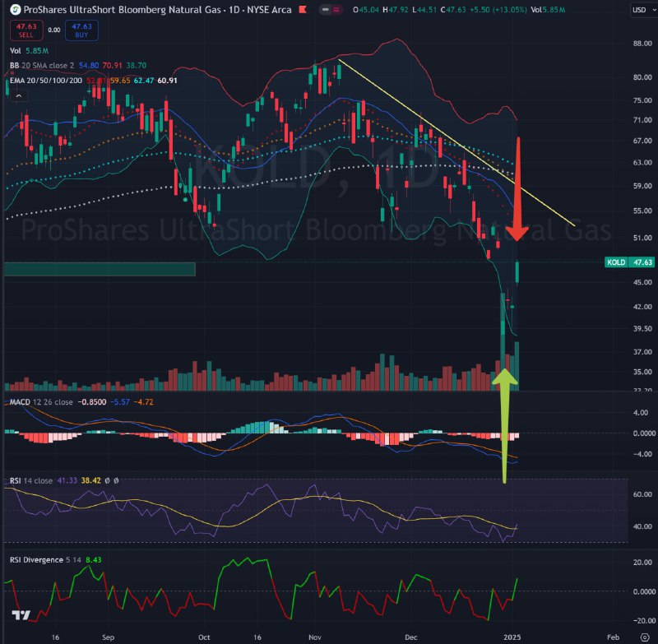Viewport: 658px width, 644px height.
Task: Click the KOLD 47.63 price label
Action: 629,262
